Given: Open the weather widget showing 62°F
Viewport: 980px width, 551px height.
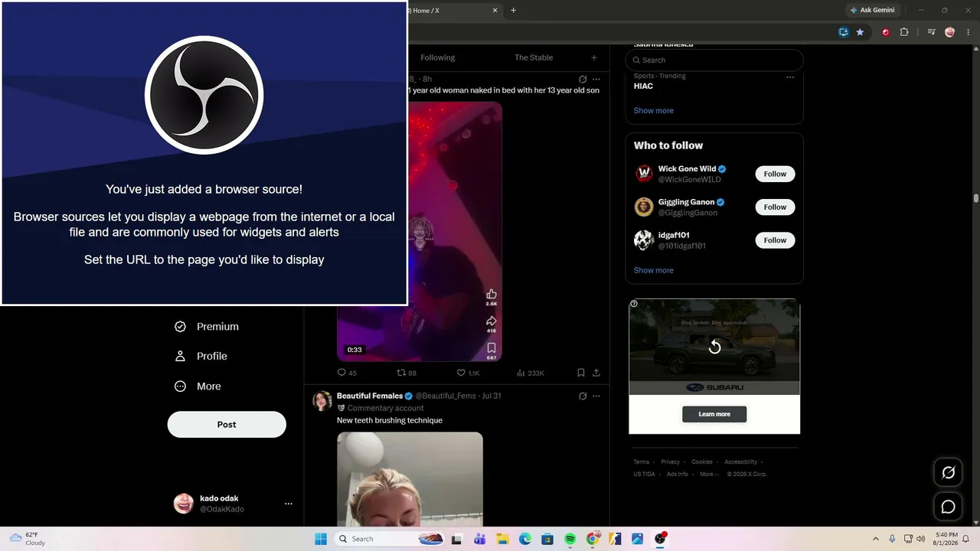Looking at the screenshot, I should click(x=28, y=539).
